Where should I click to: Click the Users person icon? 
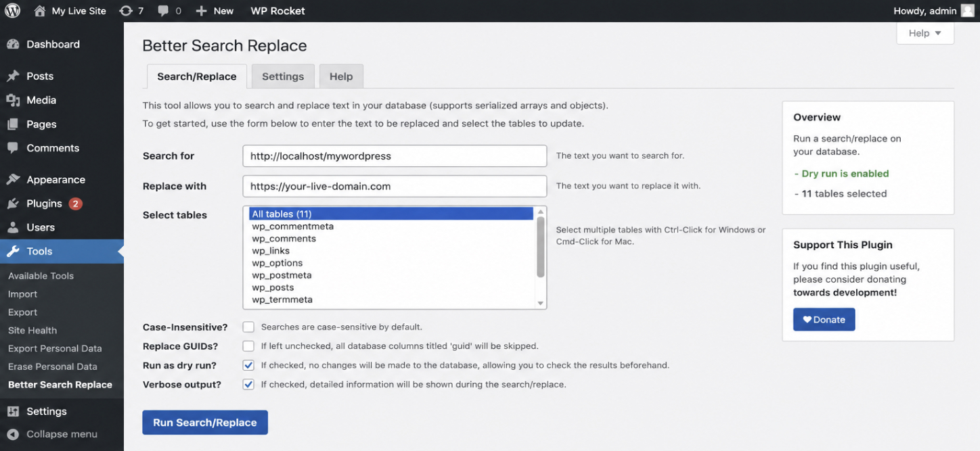(13, 228)
